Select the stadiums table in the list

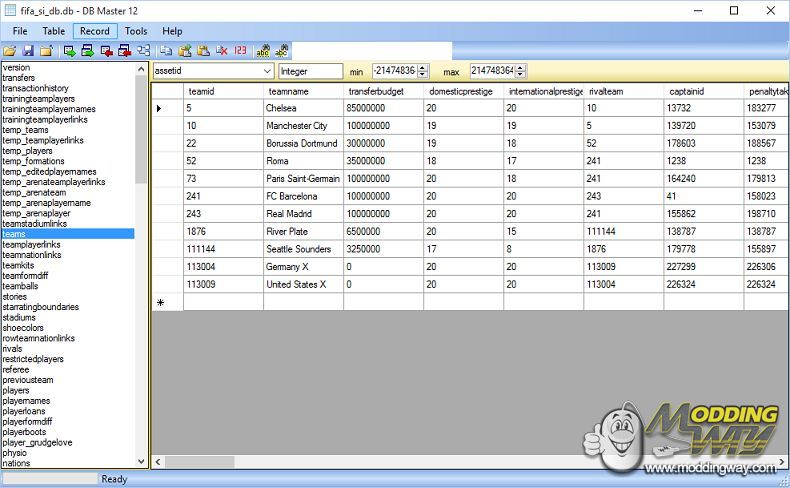tap(19, 318)
